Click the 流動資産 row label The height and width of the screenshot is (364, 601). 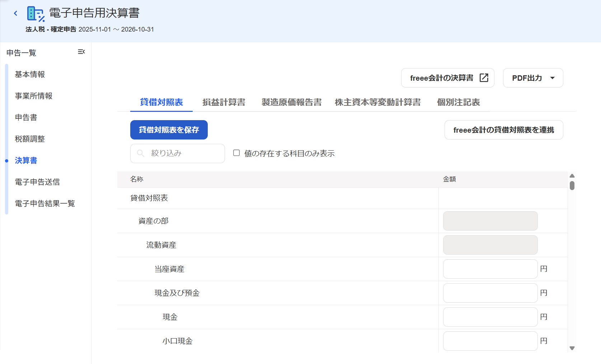161,245
